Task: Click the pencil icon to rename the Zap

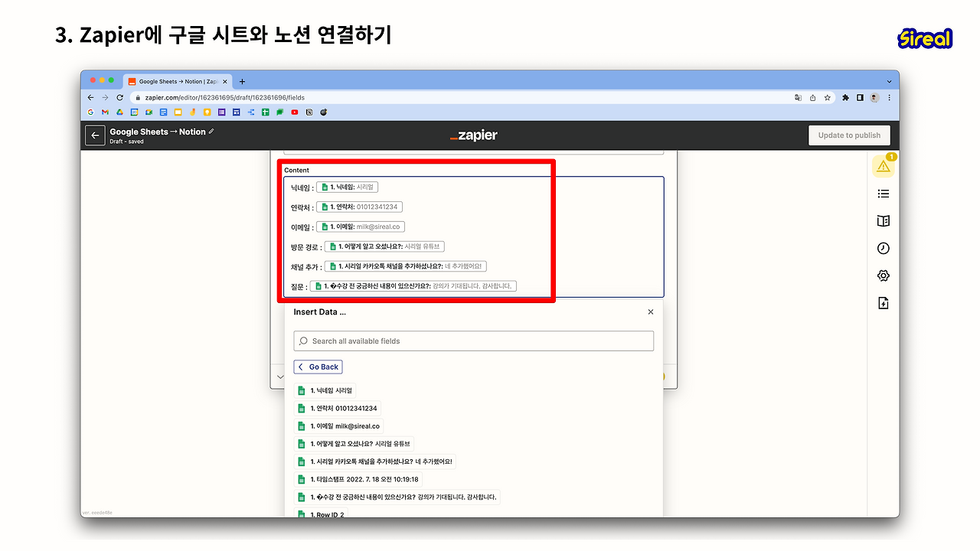Action: tap(211, 132)
